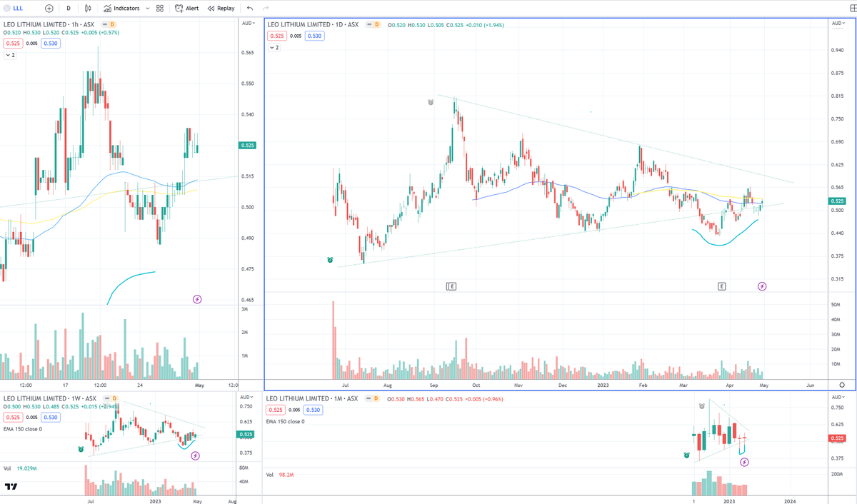This screenshot has height=504, width=857.
Task: Open AUD currency dropdown on 1W chart
Action: click(247, 397)
